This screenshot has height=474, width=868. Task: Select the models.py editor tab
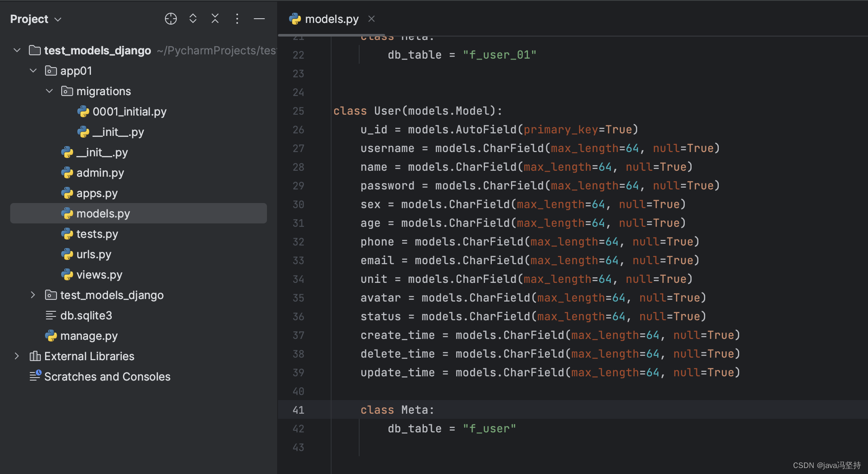(x=331, y=19)
